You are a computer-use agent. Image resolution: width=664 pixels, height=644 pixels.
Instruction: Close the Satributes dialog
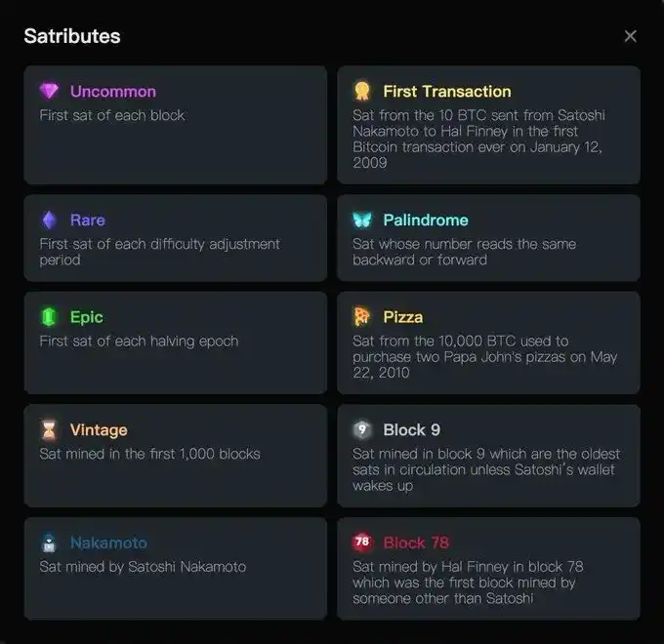coord(630,36)
